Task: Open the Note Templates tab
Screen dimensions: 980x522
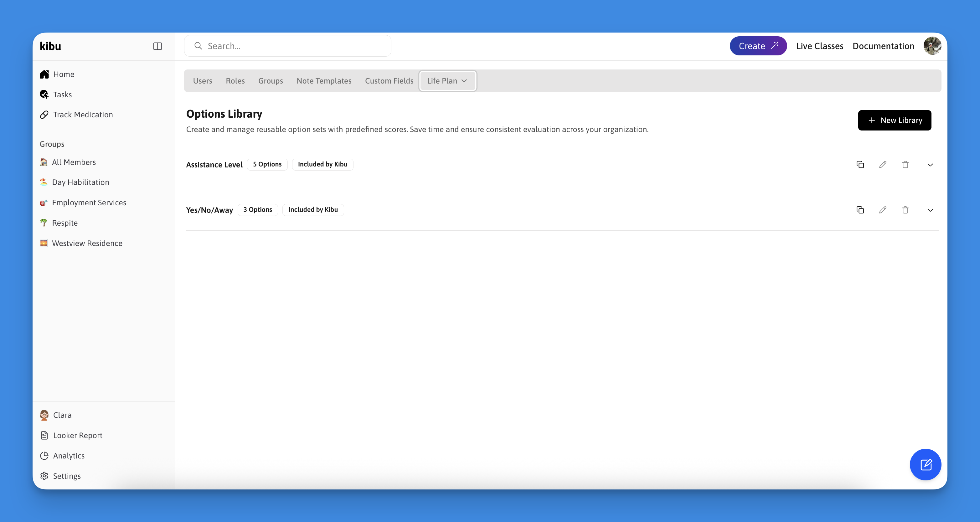Action: (324, 81)
